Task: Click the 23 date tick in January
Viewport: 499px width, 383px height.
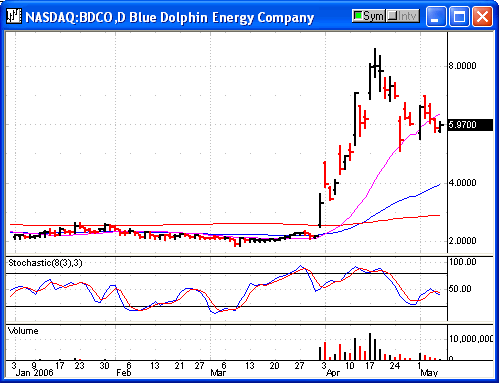Action: (x=79, y=366)
